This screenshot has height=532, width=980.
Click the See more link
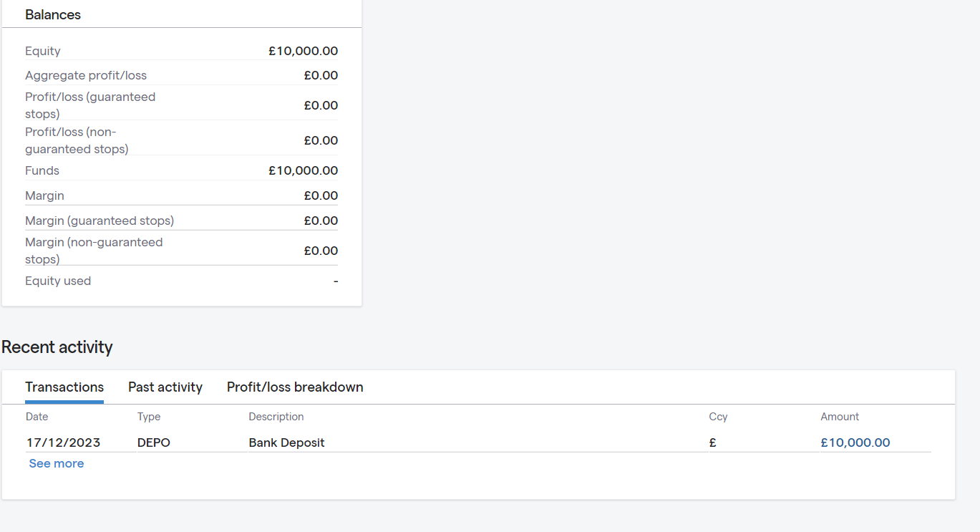pos(57,464)
